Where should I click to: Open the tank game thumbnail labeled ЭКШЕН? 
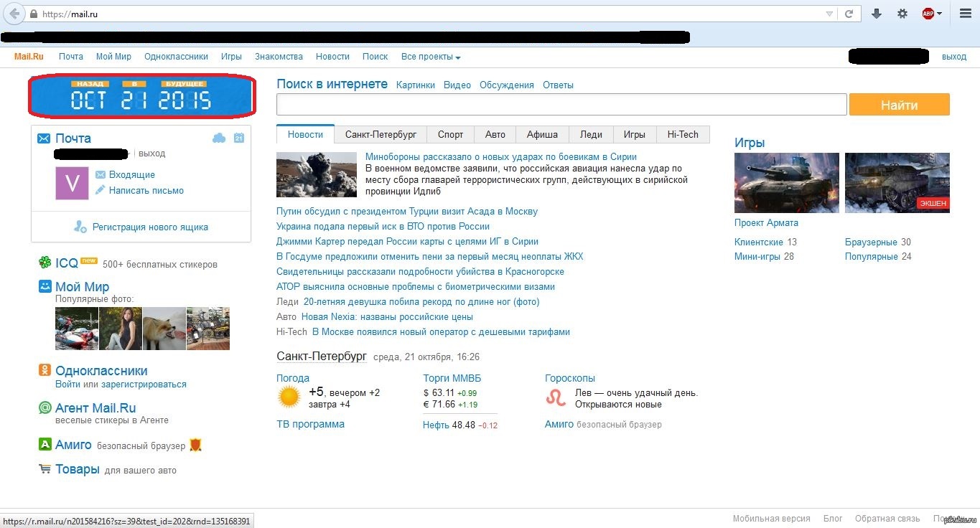coord(897,183)
